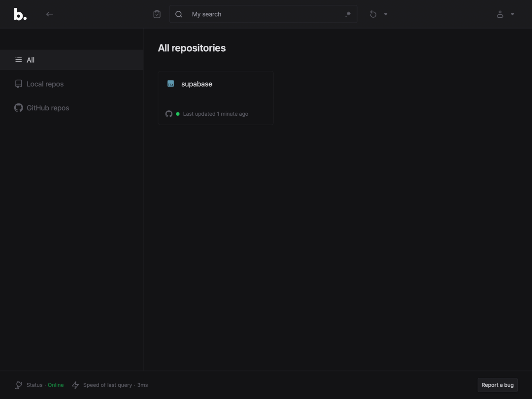Click the repository icon beside Local repos
The image size is (532, 399).
coord(19,84)
